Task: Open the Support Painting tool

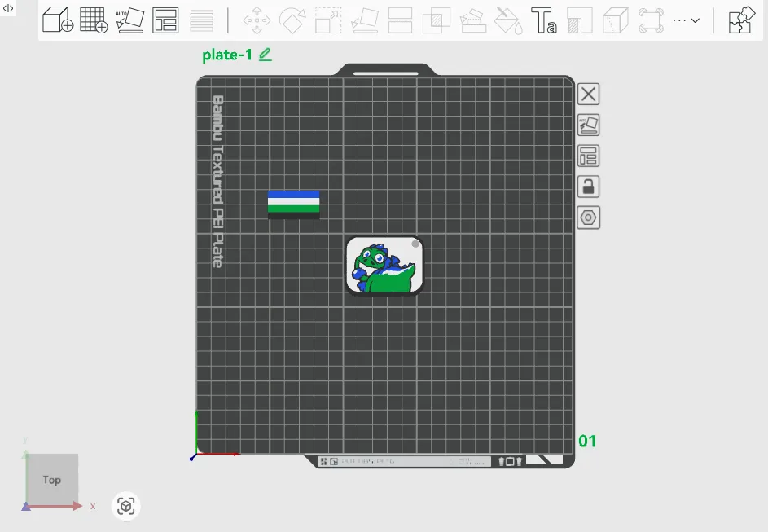Action: point(472,20)
